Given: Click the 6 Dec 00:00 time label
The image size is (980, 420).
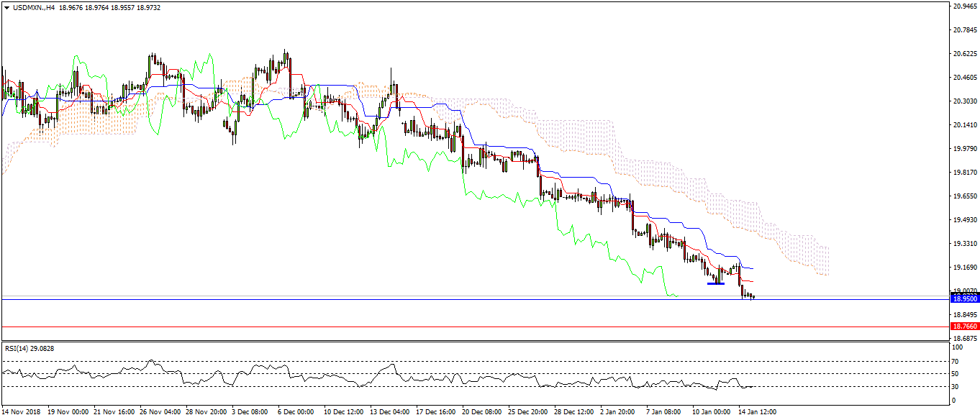Looking at the screenshot, I should (295, 412).
